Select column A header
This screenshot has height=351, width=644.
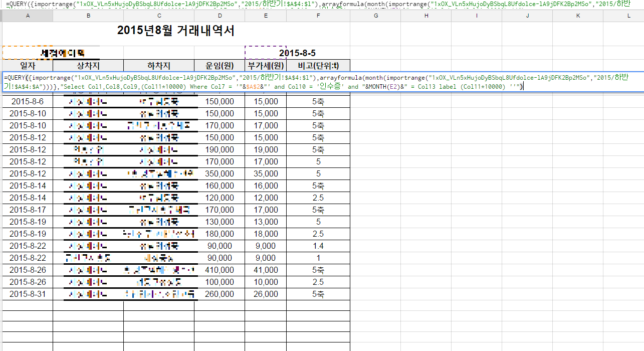point(28,16)
